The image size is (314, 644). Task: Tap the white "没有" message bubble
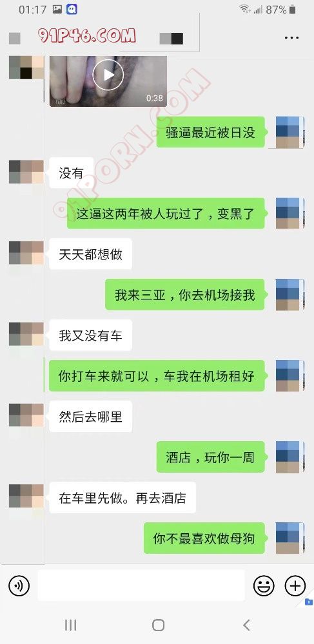pos(72,173)
